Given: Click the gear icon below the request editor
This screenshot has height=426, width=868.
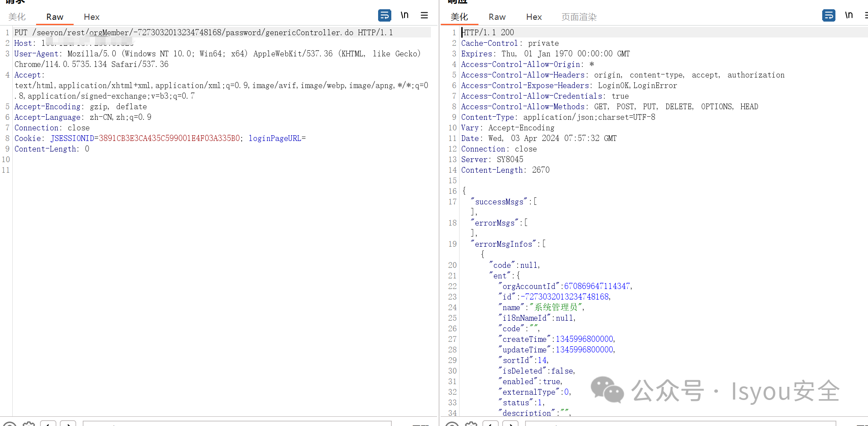Looking at the screenshot, I should (29, 424).
